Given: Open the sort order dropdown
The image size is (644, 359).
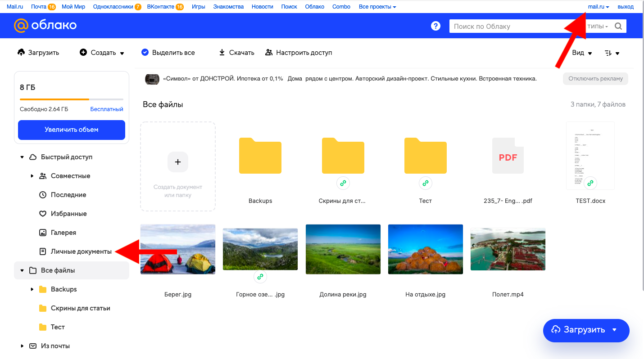Looking at the screenshot, I should [x=612, y=53].
